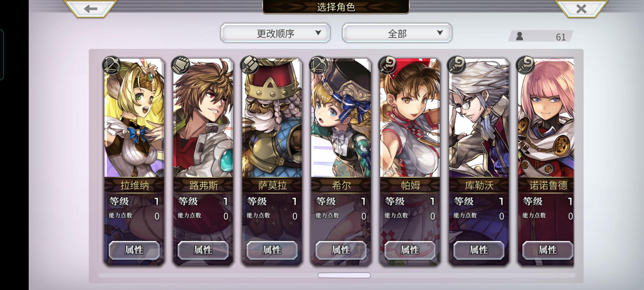Click the staff class icon on 帕姆's card

pos(387,65)
